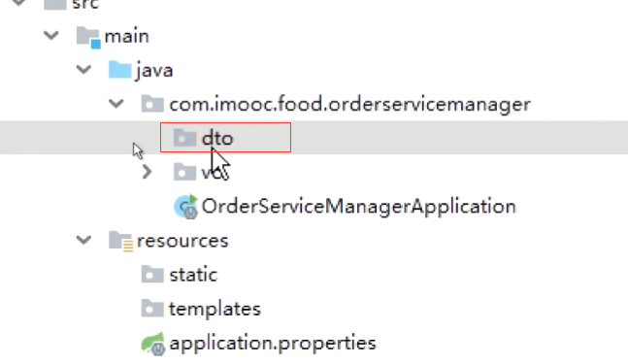Click the Spring Boot OrderServiceManagerApplication class icon
Screen dimensions: 628x364
tap(185, 207)
